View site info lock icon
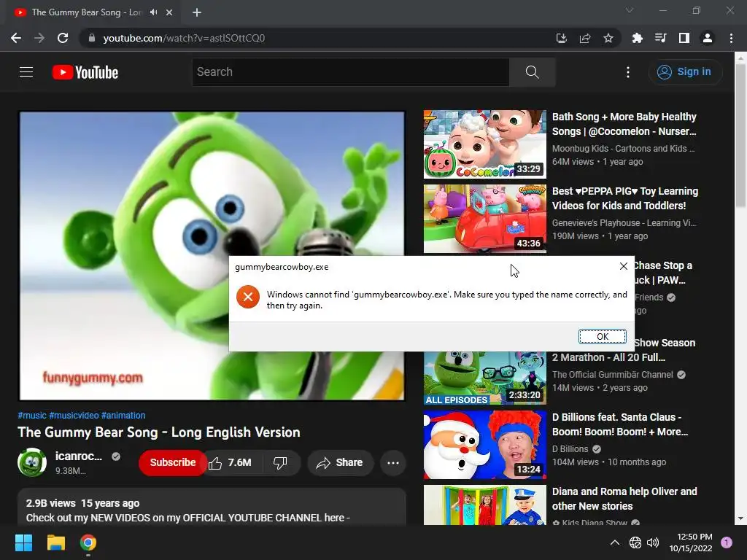The width and height of the screenshot is (747, 560). pos(92,38)
